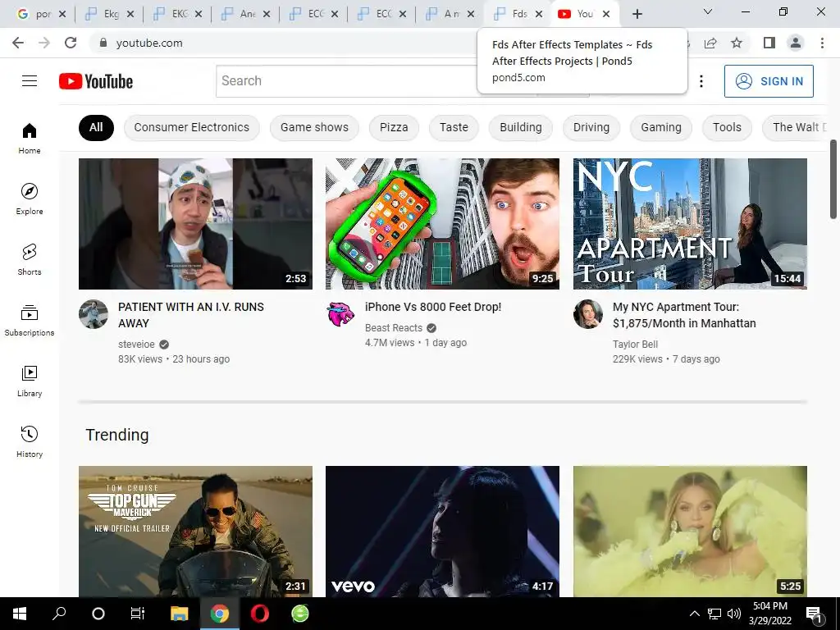
Task: Click the YouTube logo
Action: (x=96, y=81)
